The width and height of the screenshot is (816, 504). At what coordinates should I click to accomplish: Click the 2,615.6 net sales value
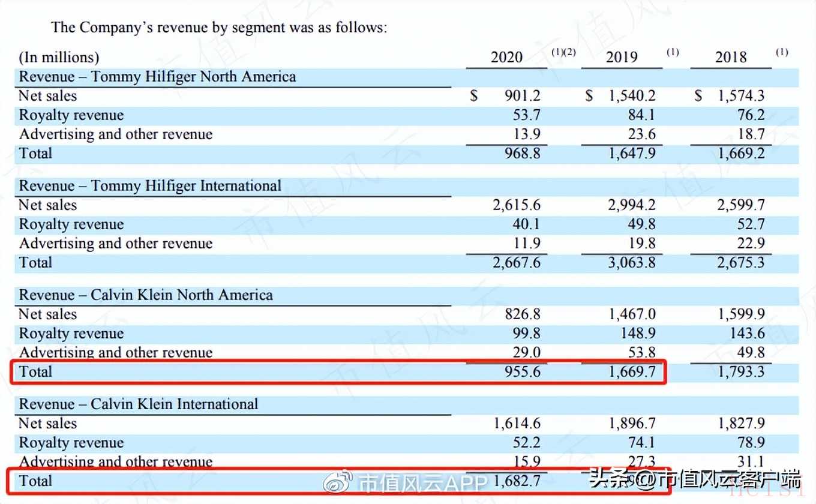tap(517, 205)
